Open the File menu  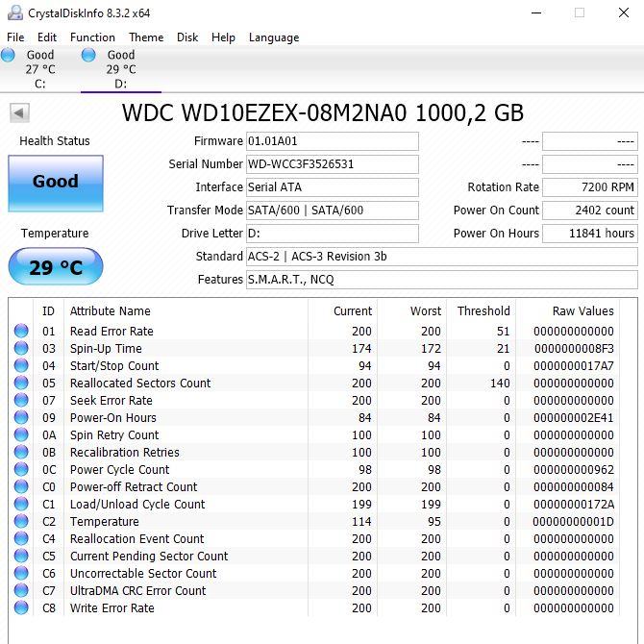point(15,37)
